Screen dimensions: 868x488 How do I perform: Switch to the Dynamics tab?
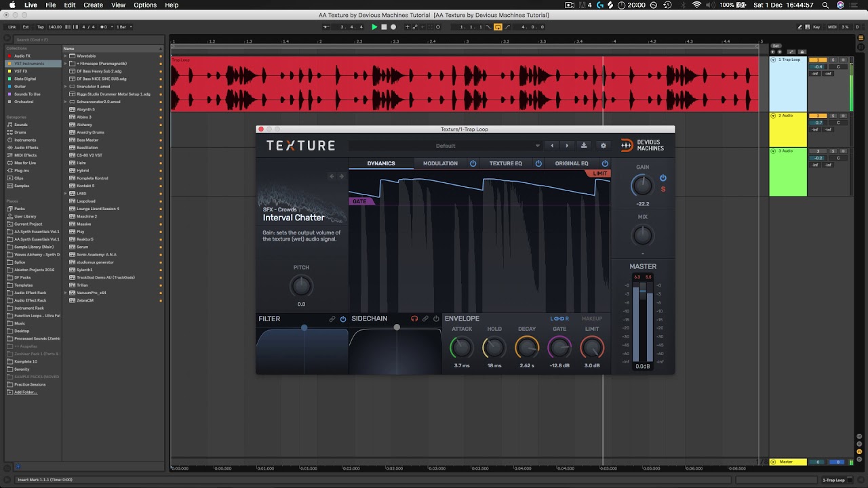pos(381,163)
